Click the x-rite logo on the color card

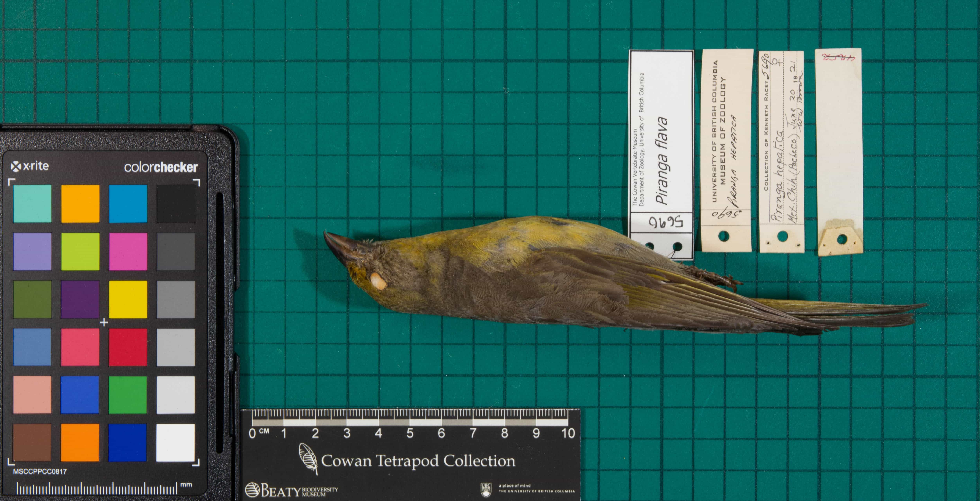pyautogui.click(x=30, y=166)
